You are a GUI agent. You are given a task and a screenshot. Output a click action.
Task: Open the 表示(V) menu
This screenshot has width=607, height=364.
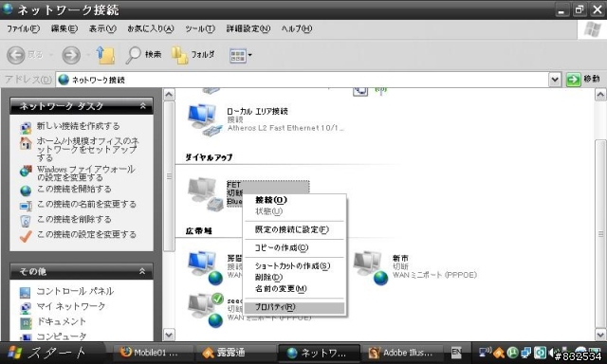102,28
